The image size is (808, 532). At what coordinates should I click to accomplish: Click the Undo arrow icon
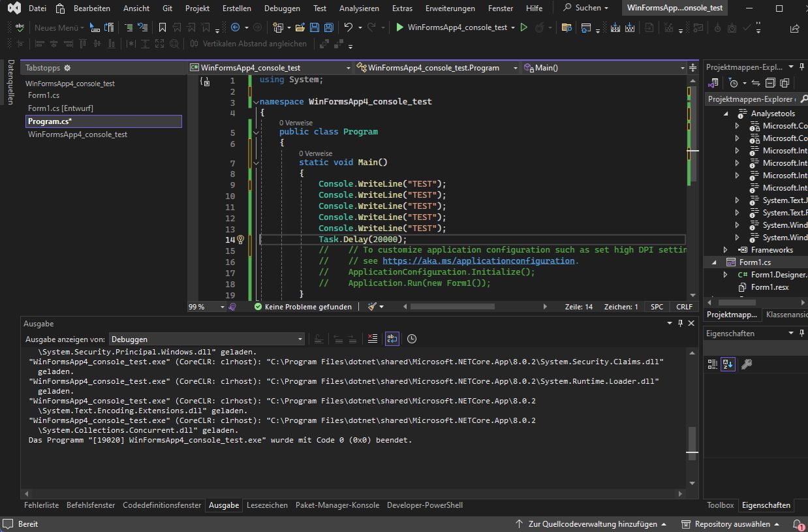coord(349,27)
